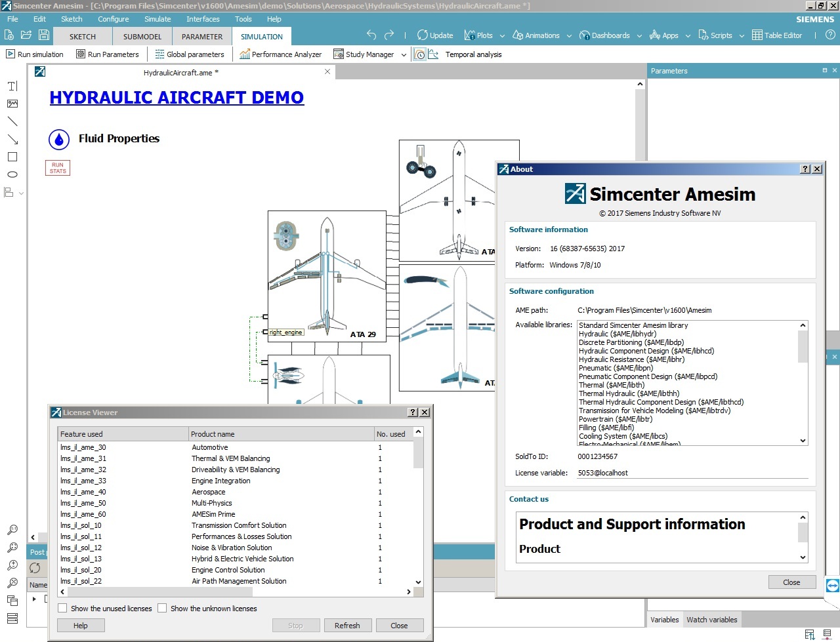Click Refresh in License Viewer
Screen dimensions: 840x642
[347, 626]
